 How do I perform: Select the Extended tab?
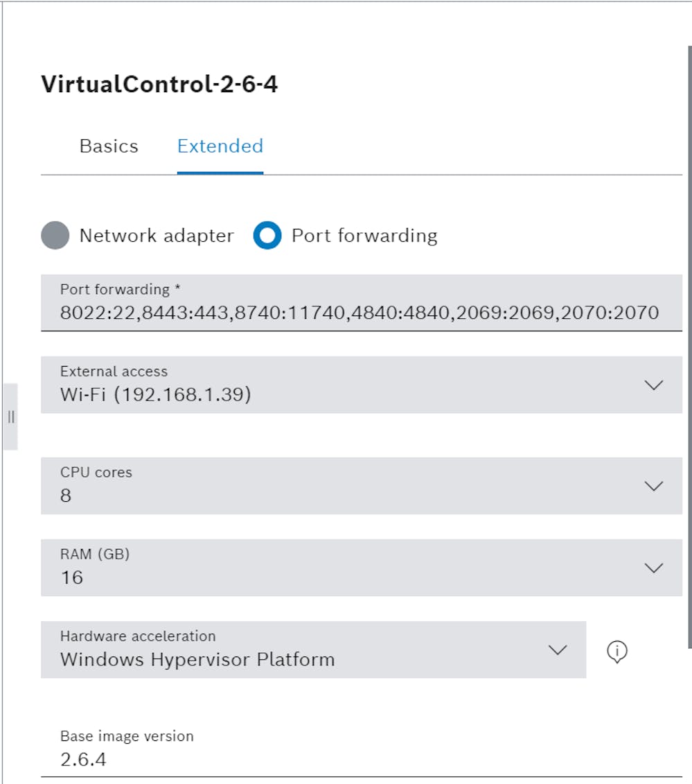(220, 146)
